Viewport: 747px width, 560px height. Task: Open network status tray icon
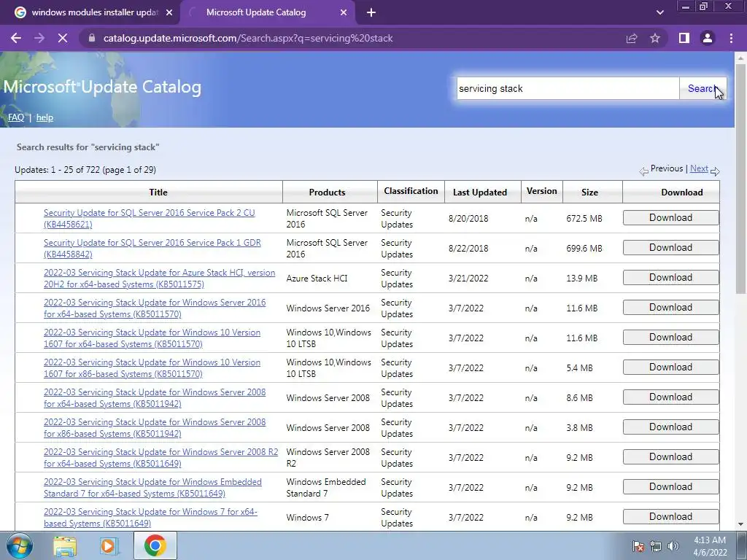coord(656,546)
